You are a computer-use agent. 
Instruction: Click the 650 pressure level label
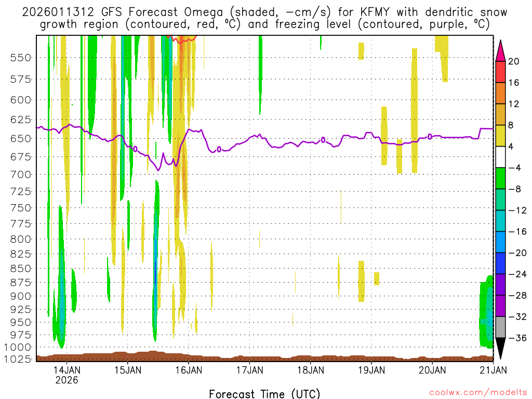(20, 139)
